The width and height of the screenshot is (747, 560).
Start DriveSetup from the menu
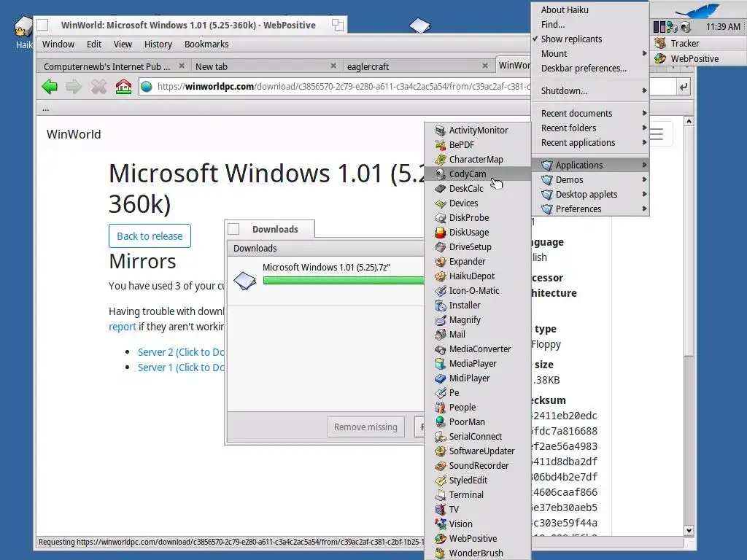coord(477,246)
